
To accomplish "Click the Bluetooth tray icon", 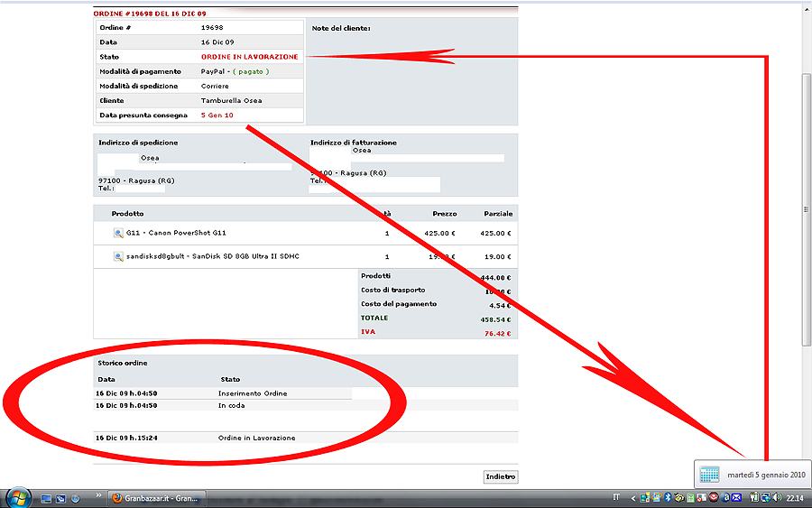I will click(x=668, y=497).
